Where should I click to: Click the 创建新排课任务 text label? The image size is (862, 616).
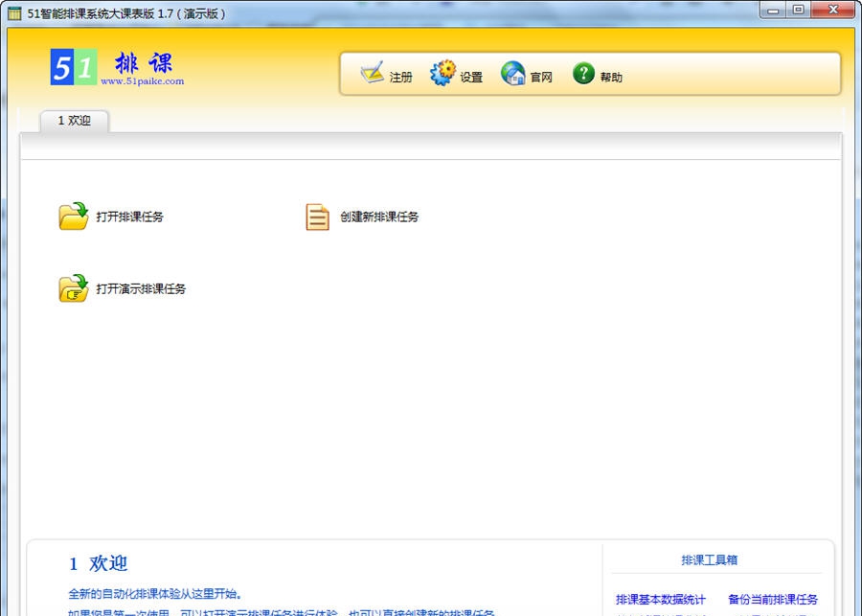(379, 216)
